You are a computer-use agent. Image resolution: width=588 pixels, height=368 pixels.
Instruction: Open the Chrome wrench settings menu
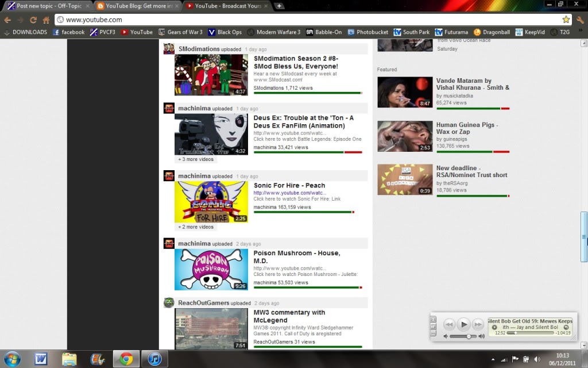pos(580,20)
